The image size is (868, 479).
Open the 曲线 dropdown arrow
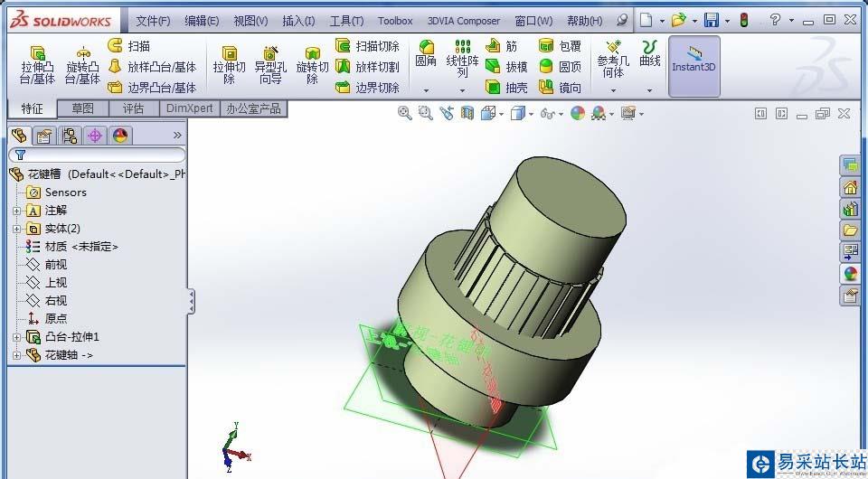pyautogui.click(x=650, y=90)
